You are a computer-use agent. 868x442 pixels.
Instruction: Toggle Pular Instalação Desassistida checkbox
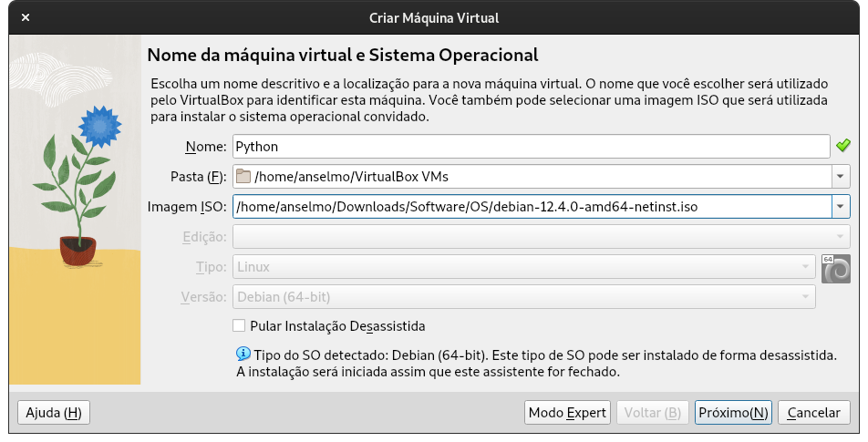tap(239, 326)
